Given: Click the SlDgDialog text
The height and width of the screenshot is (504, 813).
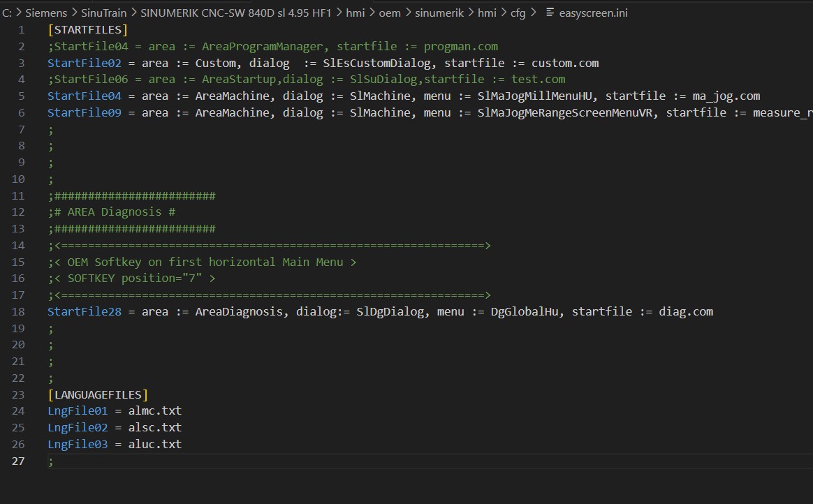Looking at the screenshot, I should point(390,312).
